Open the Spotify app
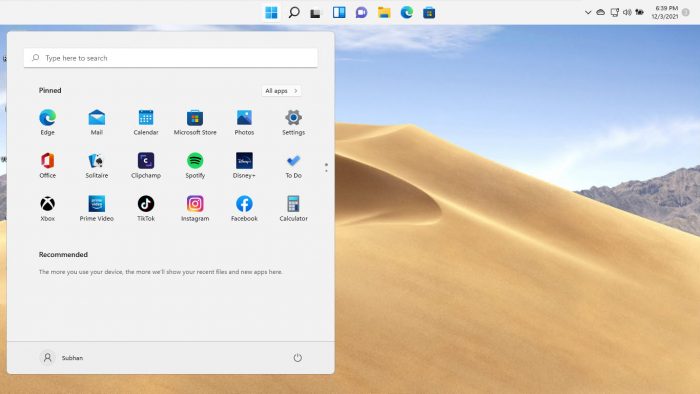This screenshot has height=394, width=700. pyautogui.click(x=195, y=165)
